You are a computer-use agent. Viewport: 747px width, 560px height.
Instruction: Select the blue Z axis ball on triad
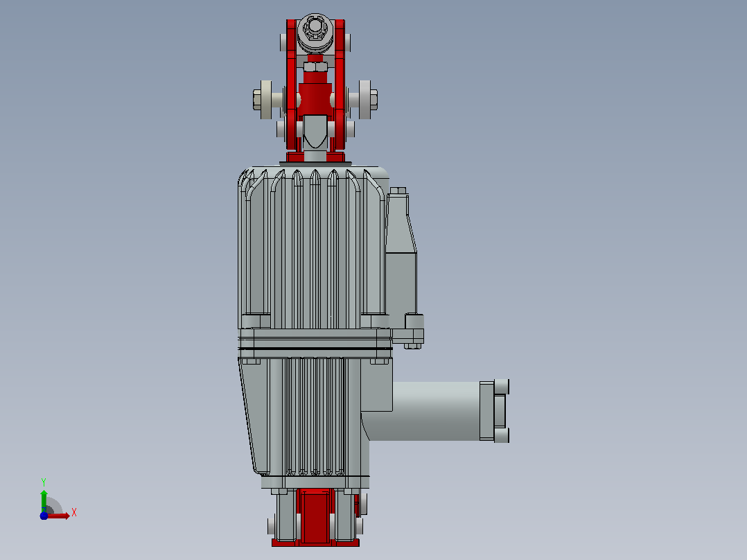pyautogui.click(x=44, y=516)
